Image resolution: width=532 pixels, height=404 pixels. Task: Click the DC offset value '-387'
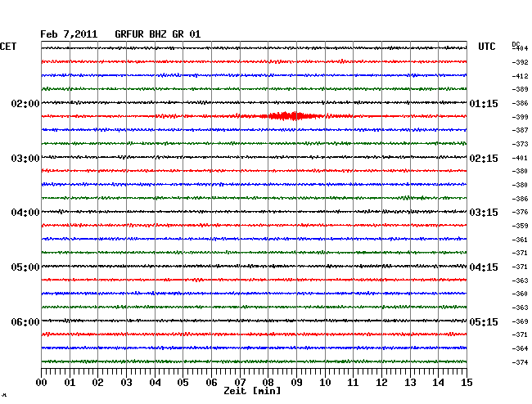(520, 130)
